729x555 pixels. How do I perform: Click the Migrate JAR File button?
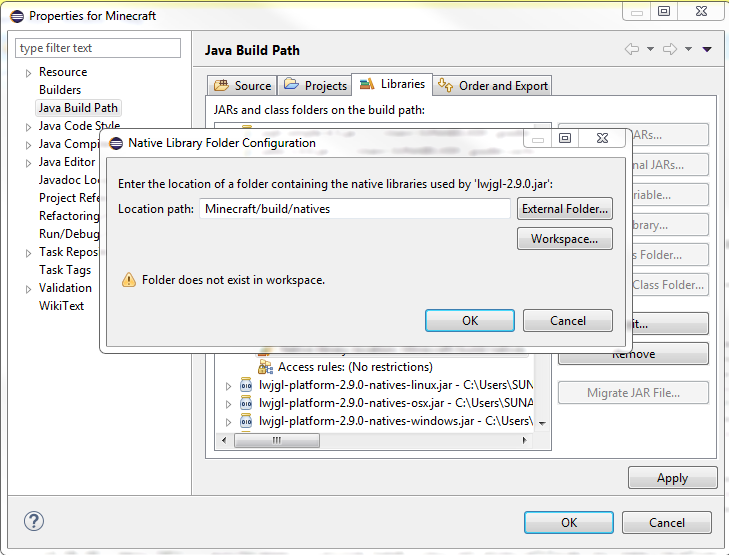633,393
